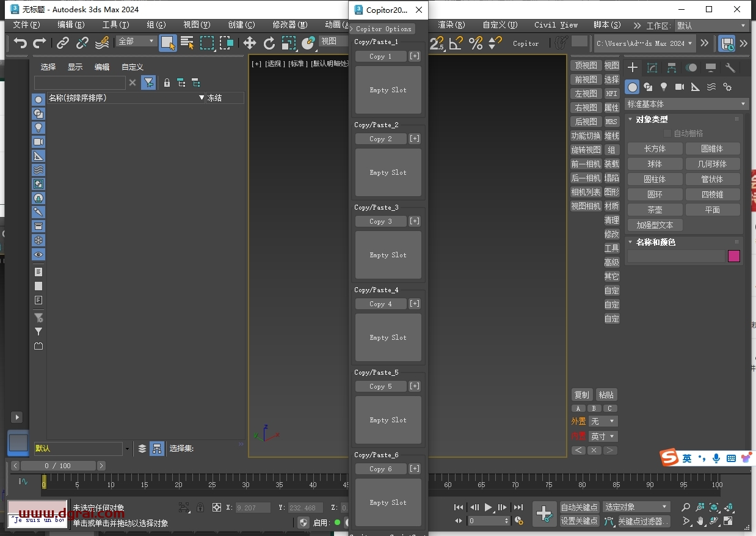Choose the Rectangular Selection Region icon
Screen dimensions: 756x536
pyautogui.click(x=207, y=43)
